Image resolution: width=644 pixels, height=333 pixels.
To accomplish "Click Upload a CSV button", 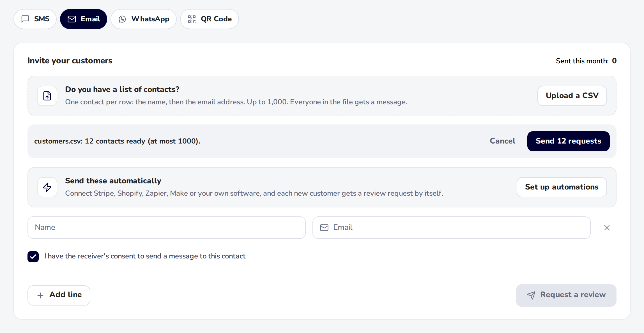I will pos(572,96).
